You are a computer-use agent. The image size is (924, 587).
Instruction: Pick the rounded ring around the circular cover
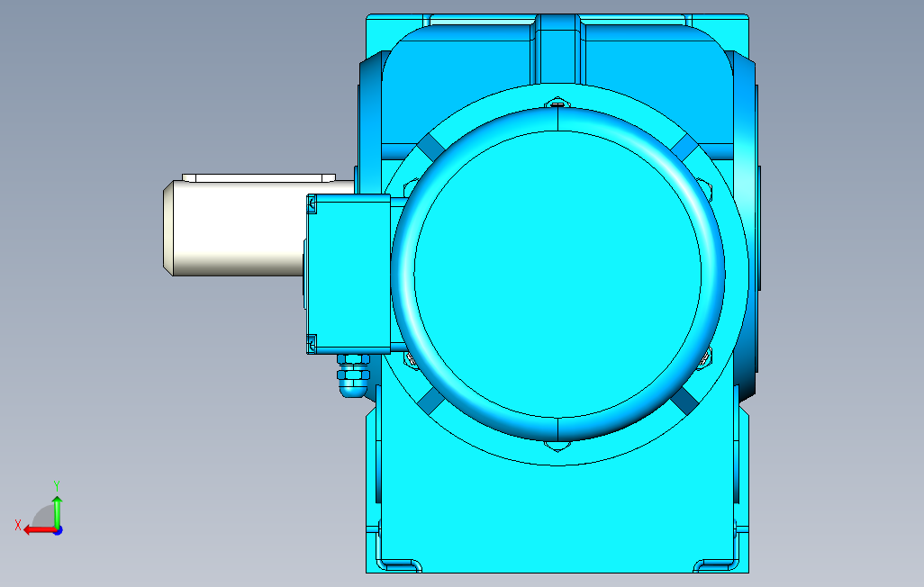[x=403, y=274]
